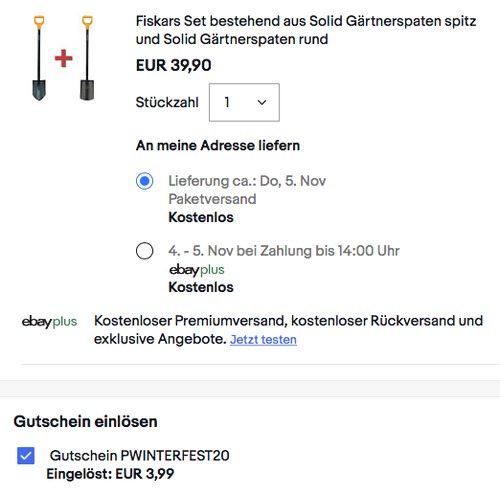Select the eBay Plus delivery radio button

click(x=145, y=251)
